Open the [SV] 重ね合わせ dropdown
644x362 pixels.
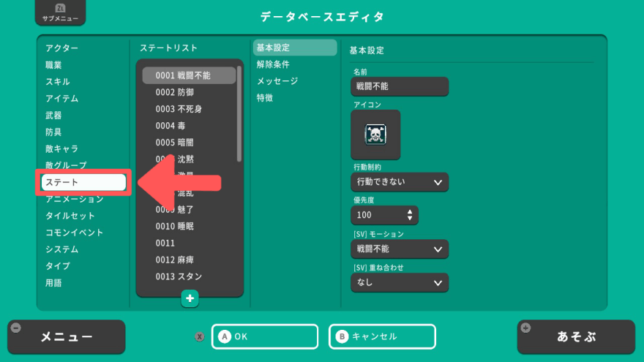[400, 282]
